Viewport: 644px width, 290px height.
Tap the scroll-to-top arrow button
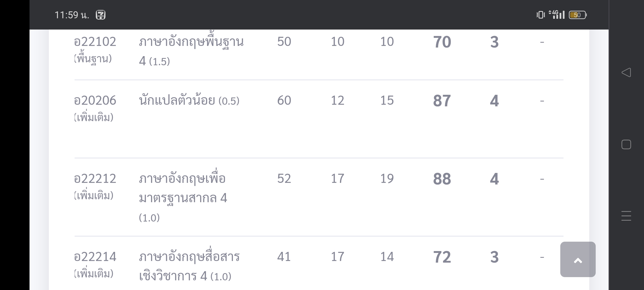click(578, 259)
